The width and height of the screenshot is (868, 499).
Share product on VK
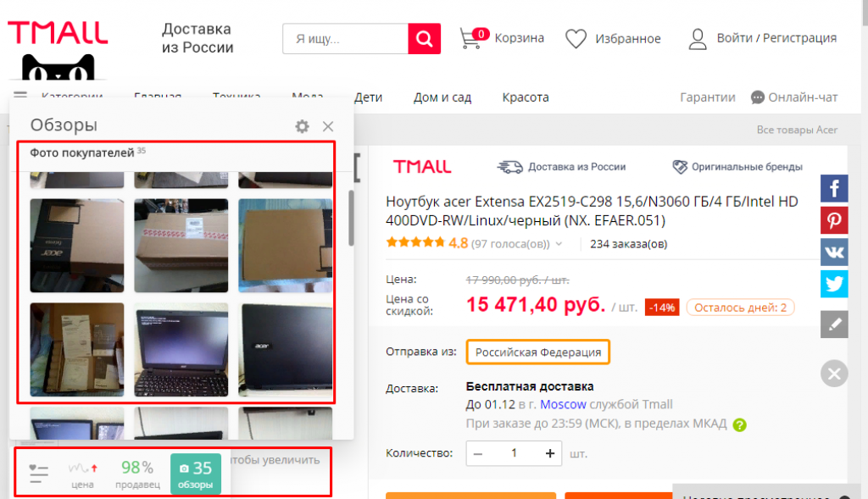[x=833, y=252]
